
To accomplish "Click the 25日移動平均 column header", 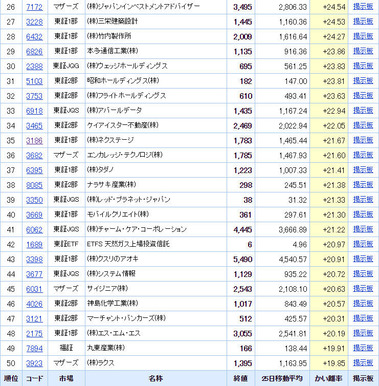I will coord(282,378).
